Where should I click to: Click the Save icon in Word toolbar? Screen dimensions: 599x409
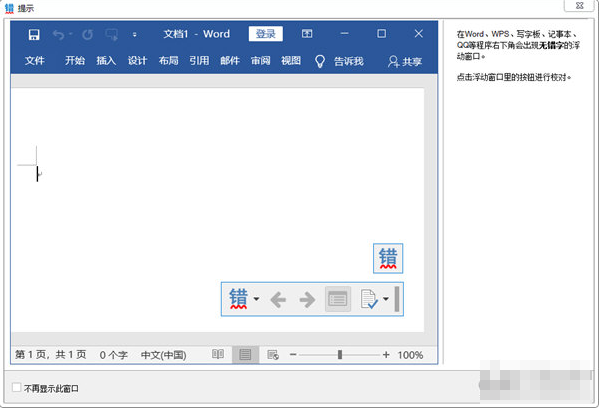34,35
